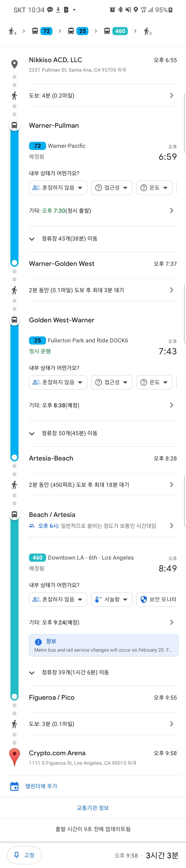Tap the bus icon at Beach / Artesia
The height and width of the screenshot is (868, 186).
tap(14, 514)
